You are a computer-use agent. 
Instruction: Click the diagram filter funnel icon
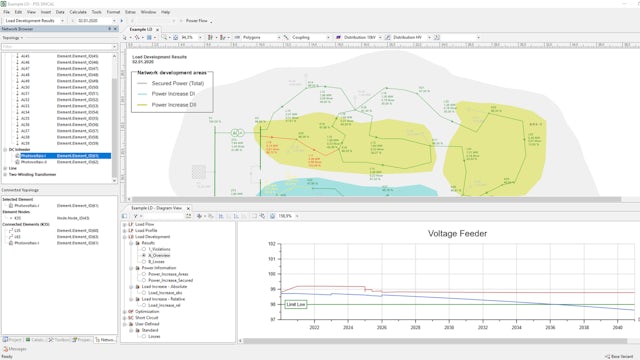click(x=136, y=216)
